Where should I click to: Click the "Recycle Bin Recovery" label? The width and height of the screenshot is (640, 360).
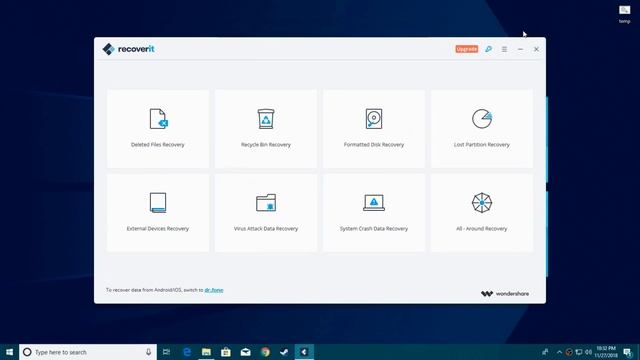pyautogui.click(x=266, y=144)
